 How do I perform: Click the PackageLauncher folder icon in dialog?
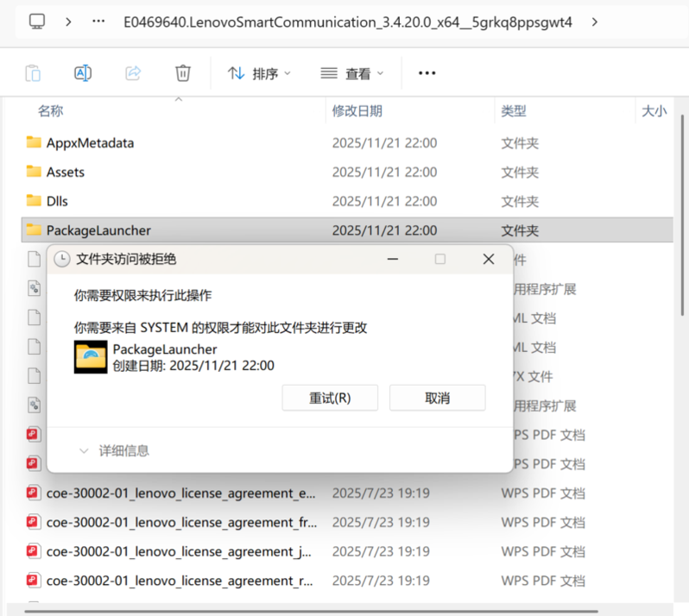[91, 356]
